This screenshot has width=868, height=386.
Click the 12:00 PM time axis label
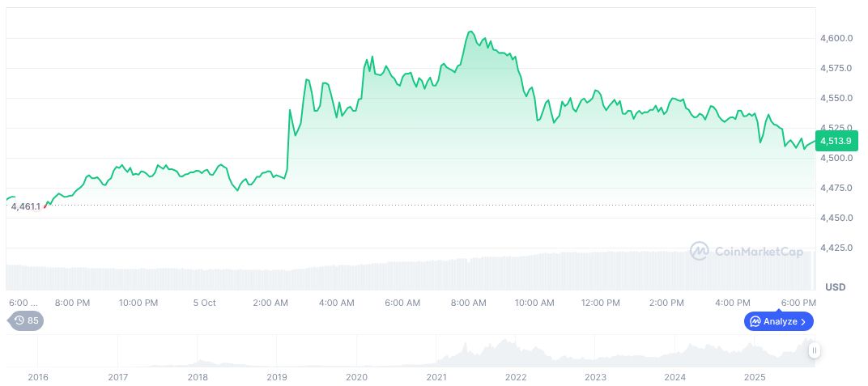tap(600, 303)
